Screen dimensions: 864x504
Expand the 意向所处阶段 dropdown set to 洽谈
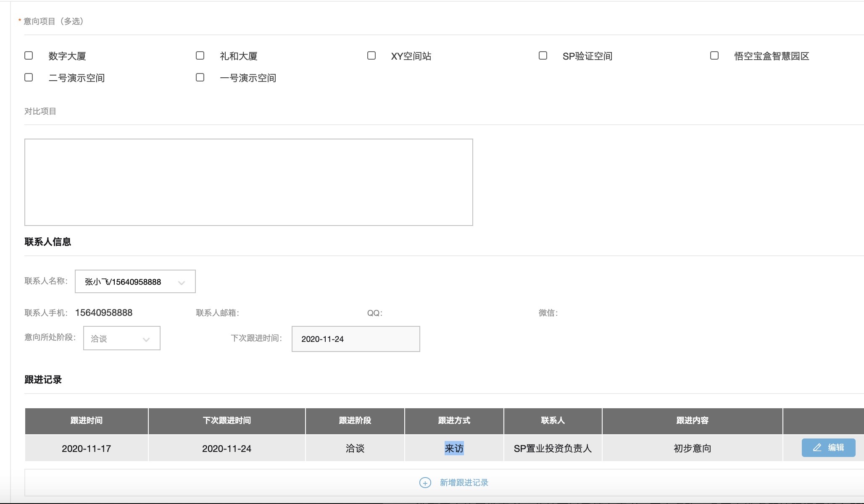(x=121, y=339)
